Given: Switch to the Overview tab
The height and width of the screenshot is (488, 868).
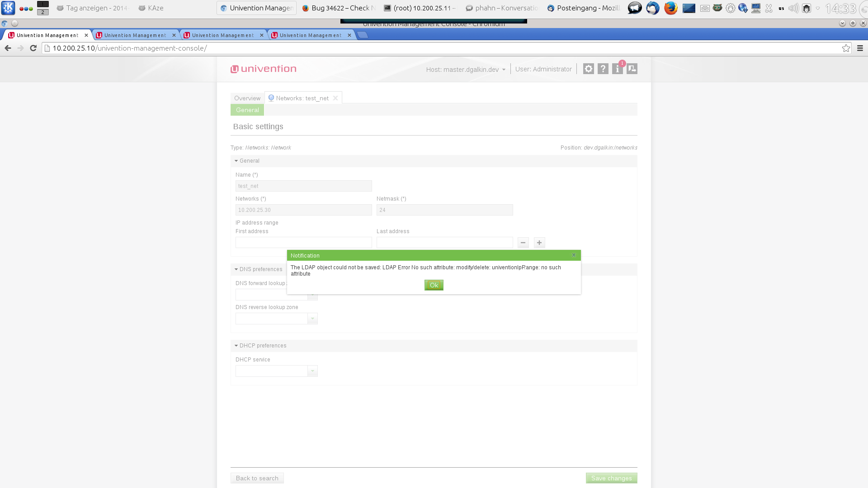Looking at the screenshot, I should tap(247, 98).
